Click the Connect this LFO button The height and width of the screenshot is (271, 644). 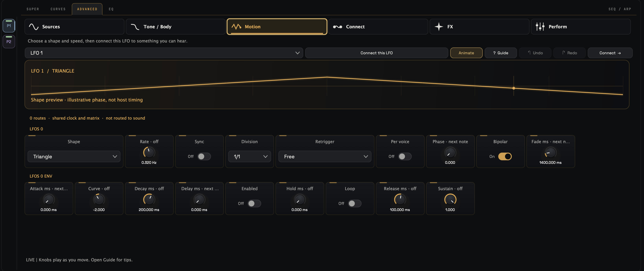(x=376, y=53)
